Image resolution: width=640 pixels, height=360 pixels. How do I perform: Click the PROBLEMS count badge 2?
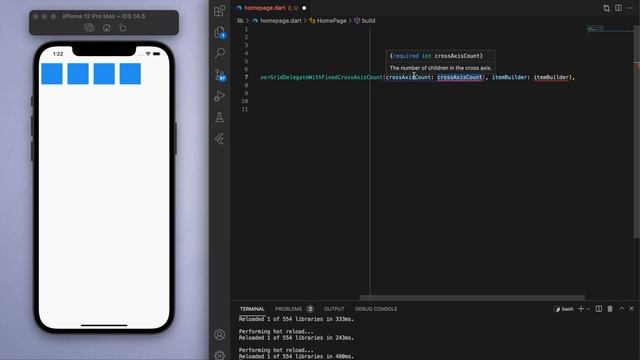[x=310, y=309]
